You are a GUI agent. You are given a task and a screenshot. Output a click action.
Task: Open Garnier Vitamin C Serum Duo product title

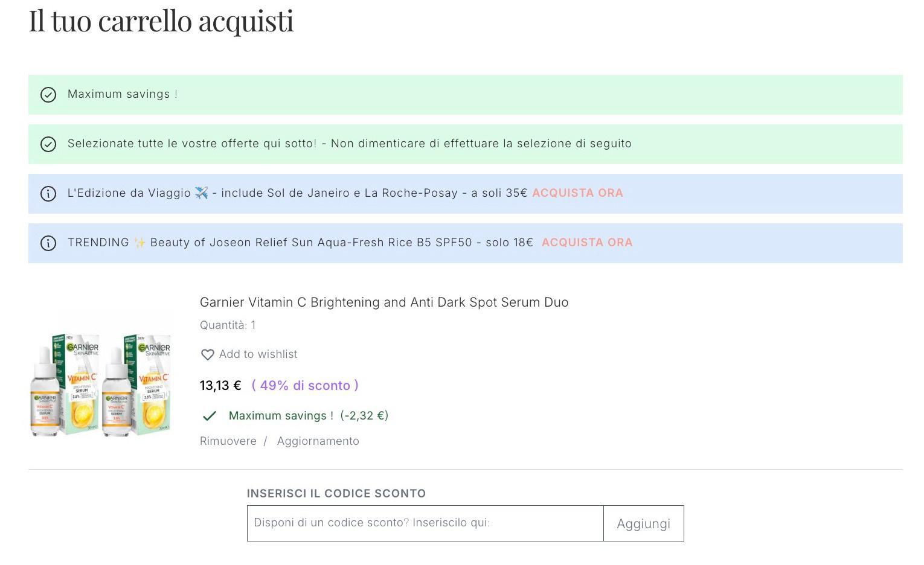(x=384, y=302)
